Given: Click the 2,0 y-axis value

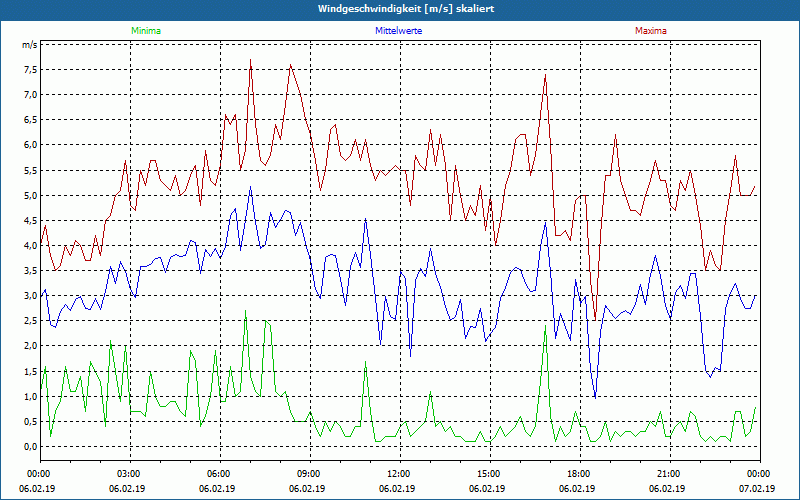Looking at the screenshot, I should click(31, 346).
